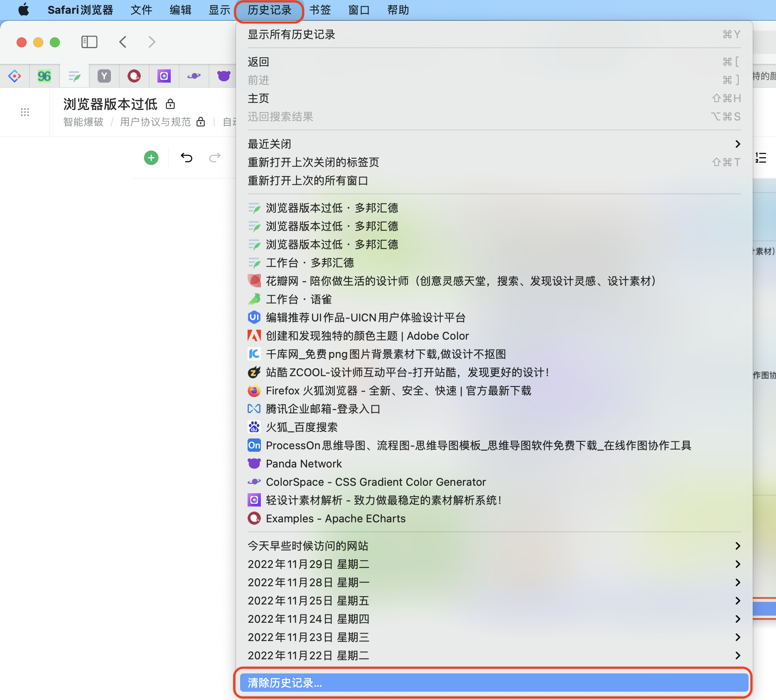Expand 2022年11月29日 星期二 history submenu
The width and height of the screenshot is (776, 700).
click(x=494, y=564)
